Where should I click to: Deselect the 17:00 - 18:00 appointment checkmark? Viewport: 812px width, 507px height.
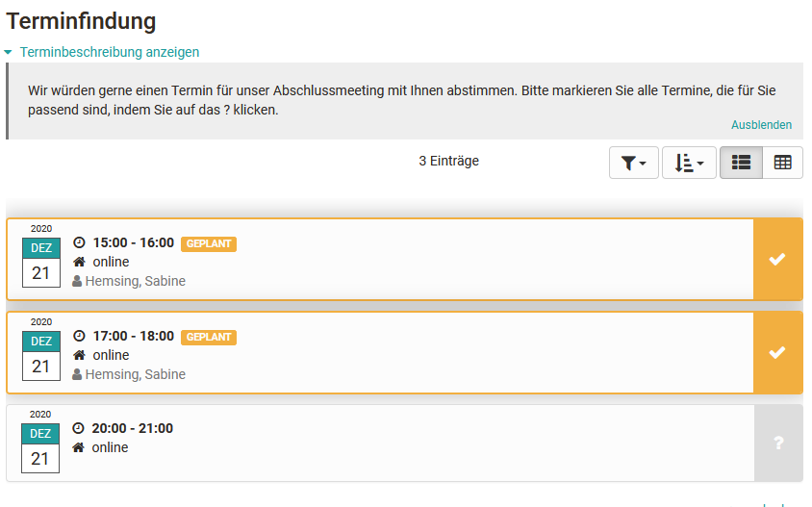point(777,352)
